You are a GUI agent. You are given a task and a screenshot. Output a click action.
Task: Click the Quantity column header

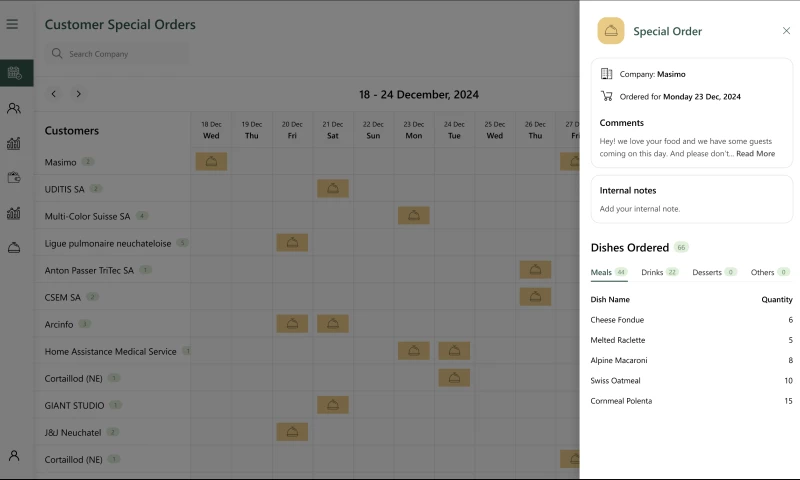coord(777,299)
